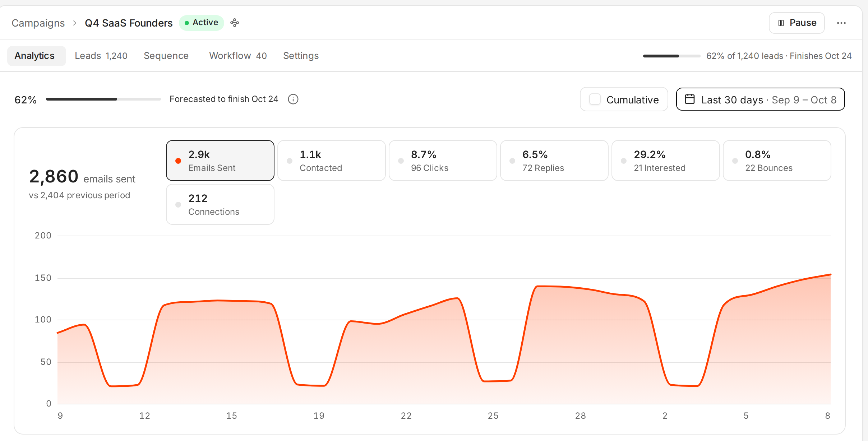Click the 62% progress bar beside forecast
This screenshot has height=441, width=868.
click(x=103, y=99)
